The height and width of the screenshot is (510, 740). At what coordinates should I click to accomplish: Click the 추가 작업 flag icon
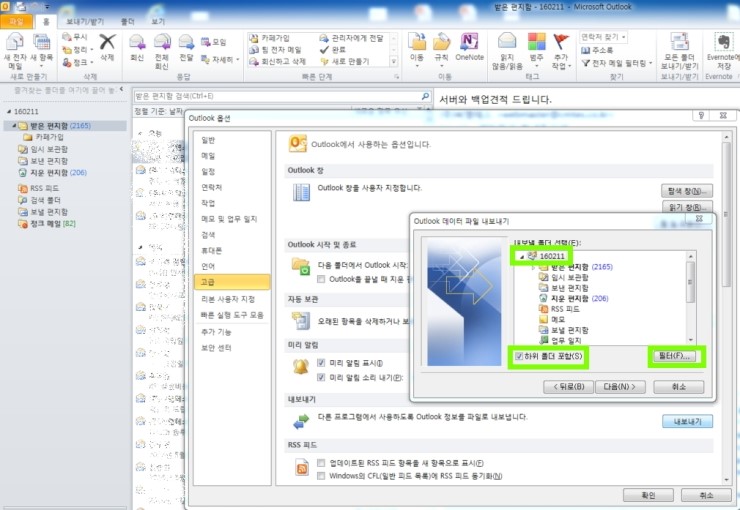point(561,42)
